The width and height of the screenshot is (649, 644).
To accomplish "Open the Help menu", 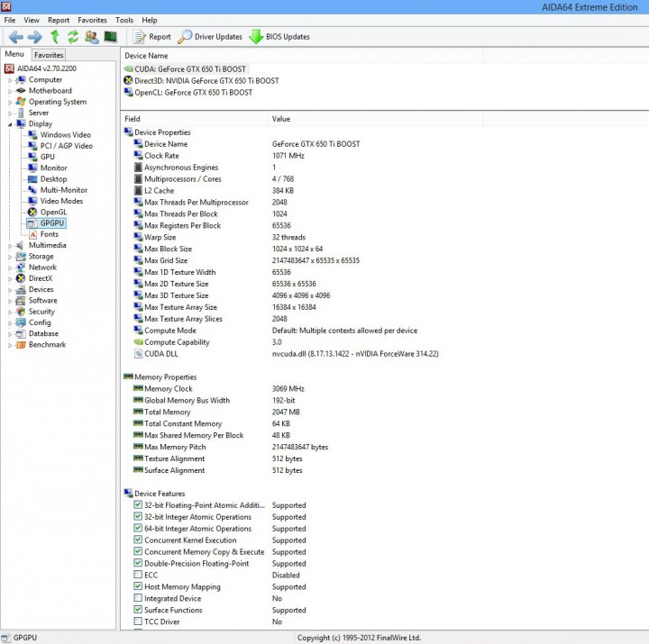I will pos(150,21).
